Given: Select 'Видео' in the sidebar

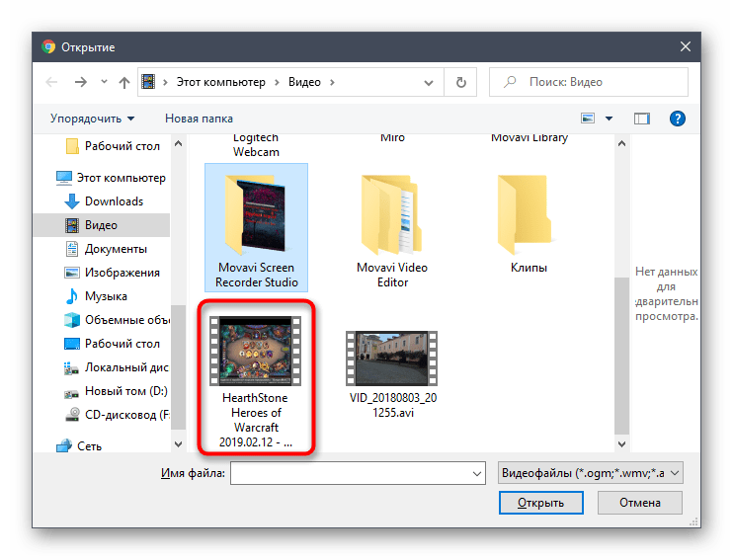Looking at the screenshot, I should coord(102,225).
